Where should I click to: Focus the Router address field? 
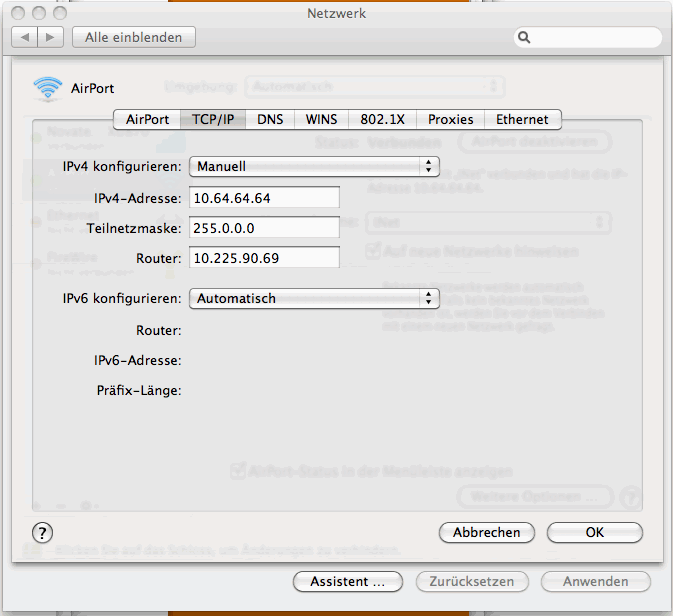264,258
